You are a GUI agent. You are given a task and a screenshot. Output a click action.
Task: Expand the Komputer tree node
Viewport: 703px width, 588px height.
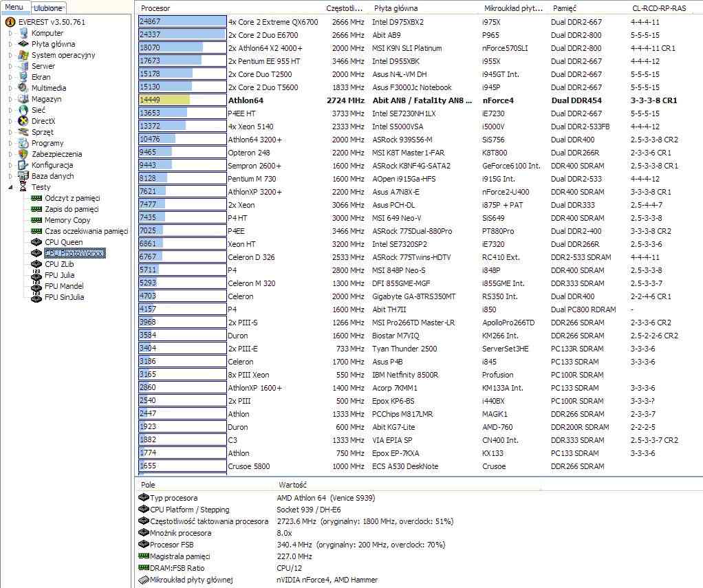[10, 33]
